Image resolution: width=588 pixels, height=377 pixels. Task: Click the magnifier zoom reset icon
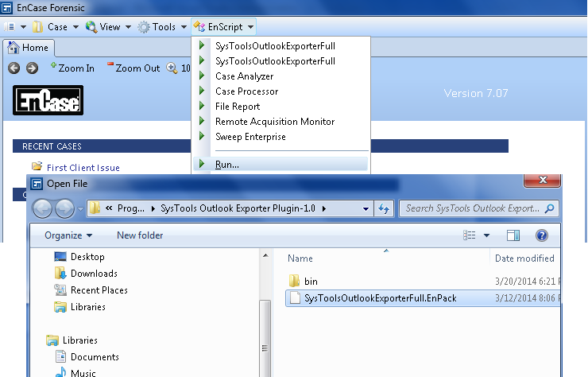172,68
